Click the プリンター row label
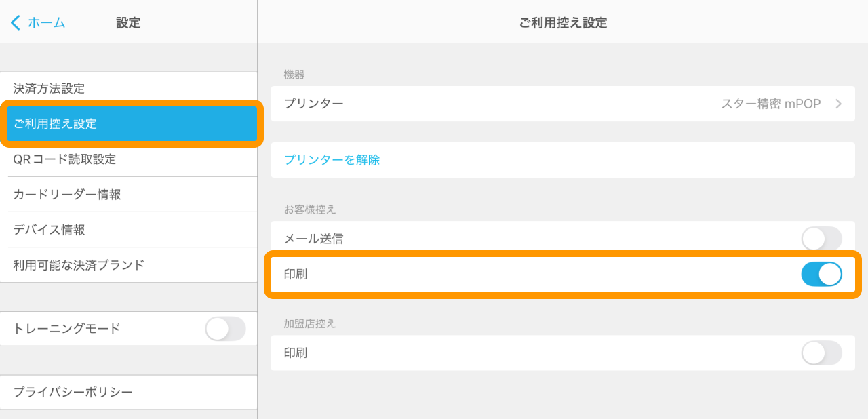Image resolution: width=868 pixels, height=419 pixels. 313,104
